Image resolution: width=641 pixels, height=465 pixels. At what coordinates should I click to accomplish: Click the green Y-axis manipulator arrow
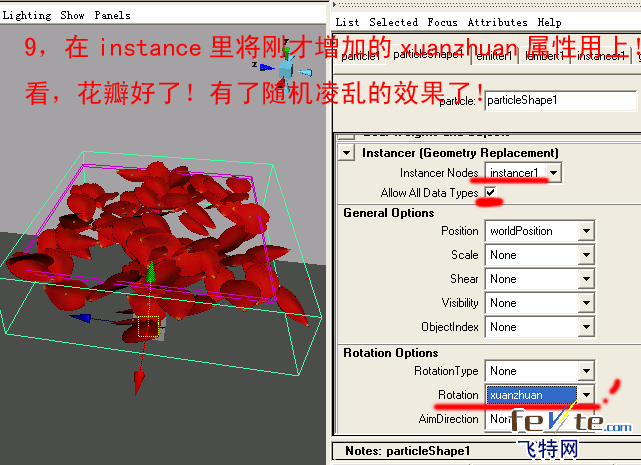pyautogui.click(x=151, y=271)
